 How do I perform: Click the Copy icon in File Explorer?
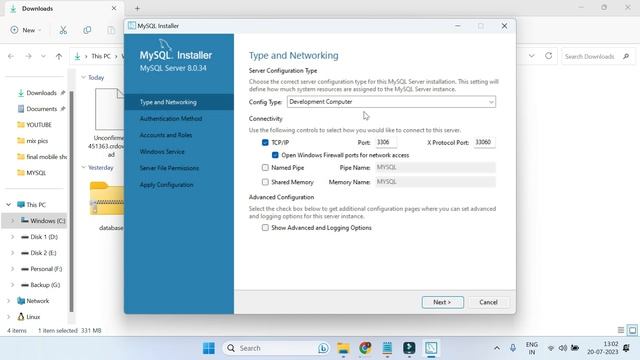(x=87, y=30)
